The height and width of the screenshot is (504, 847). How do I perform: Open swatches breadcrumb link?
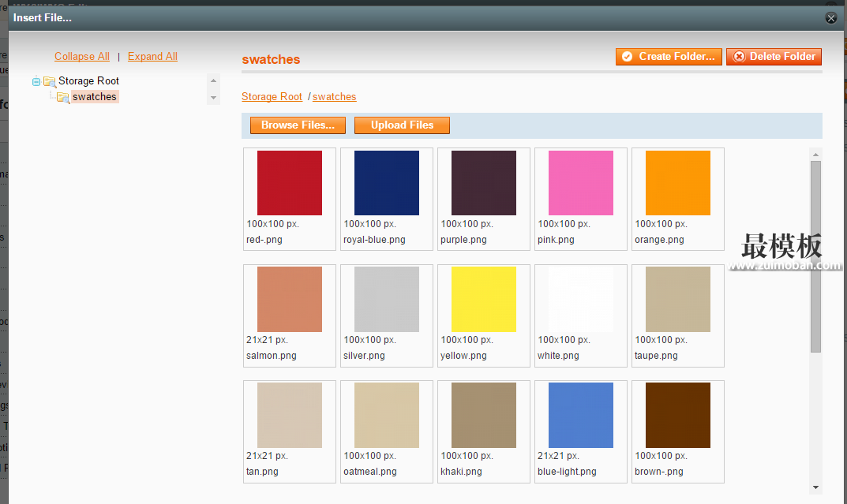(x=335, y=96)
